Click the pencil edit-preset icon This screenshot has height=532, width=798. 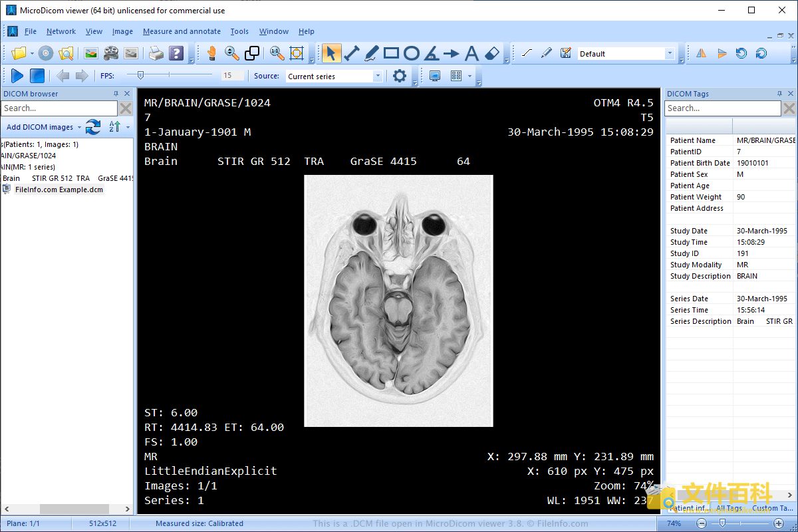(x=546, y=53)
